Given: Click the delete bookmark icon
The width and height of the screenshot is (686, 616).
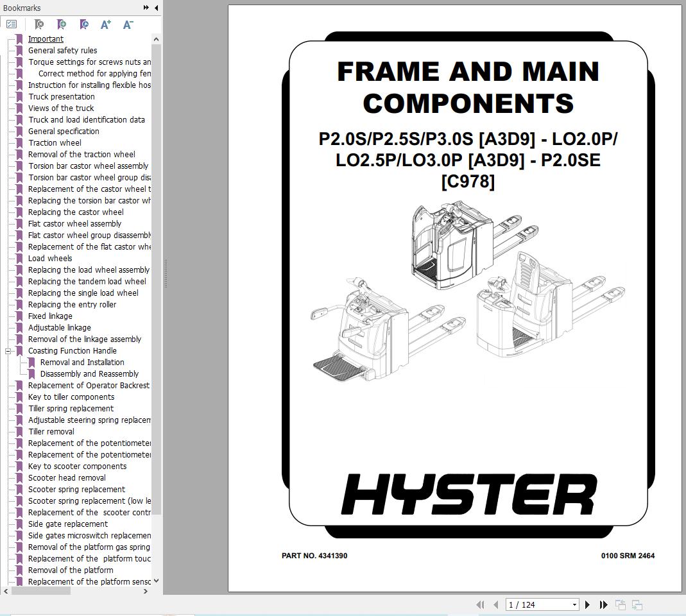Looking at the screenshot, I should pyautogui.click(x=39, y=24).
